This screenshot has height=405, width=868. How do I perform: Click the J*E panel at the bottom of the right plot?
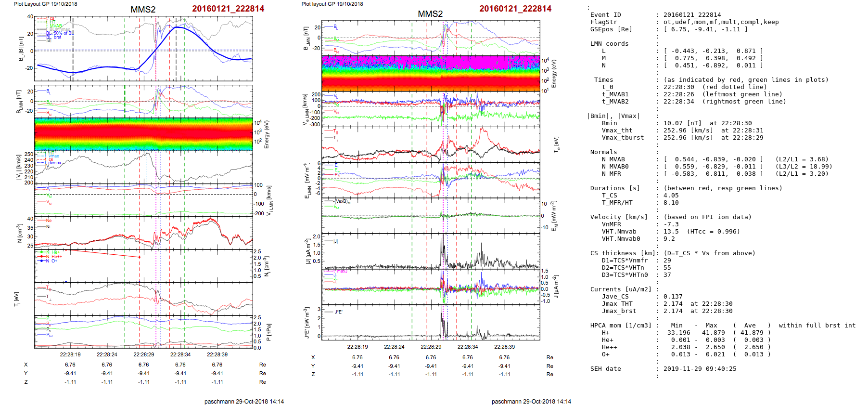(x=430, y=323)
